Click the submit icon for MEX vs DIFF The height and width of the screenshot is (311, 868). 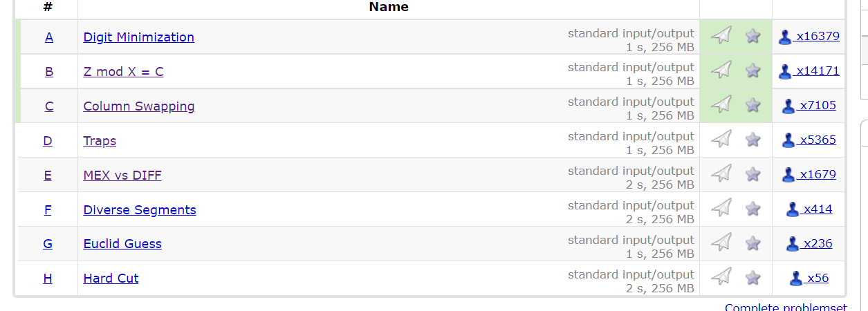coord(721,174)
